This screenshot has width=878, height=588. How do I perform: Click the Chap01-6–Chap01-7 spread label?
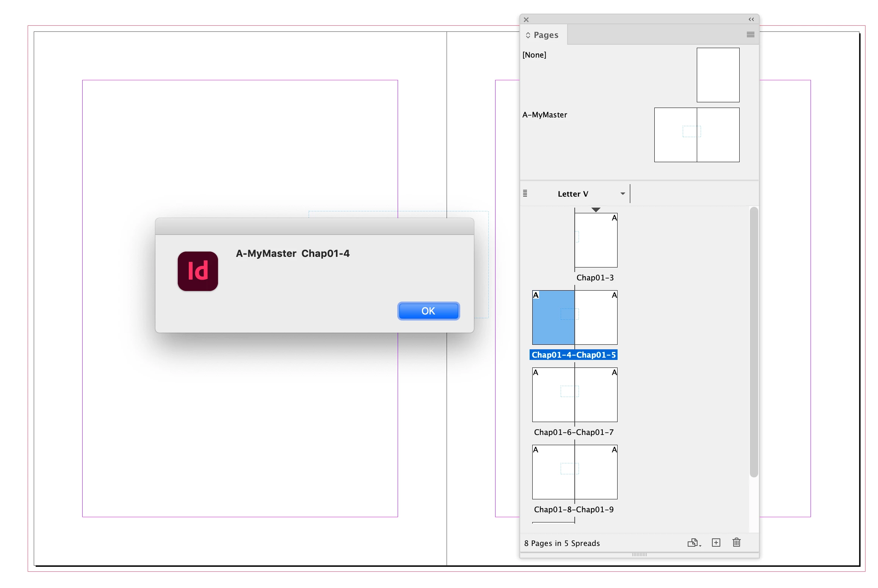click(x=574, y=432)
